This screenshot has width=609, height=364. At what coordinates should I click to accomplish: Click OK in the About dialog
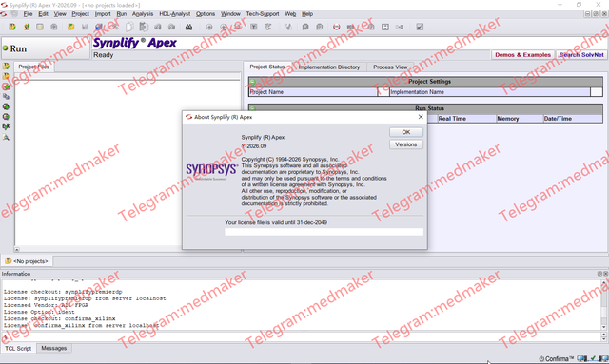pyautogui.click(x=406, y=132)
